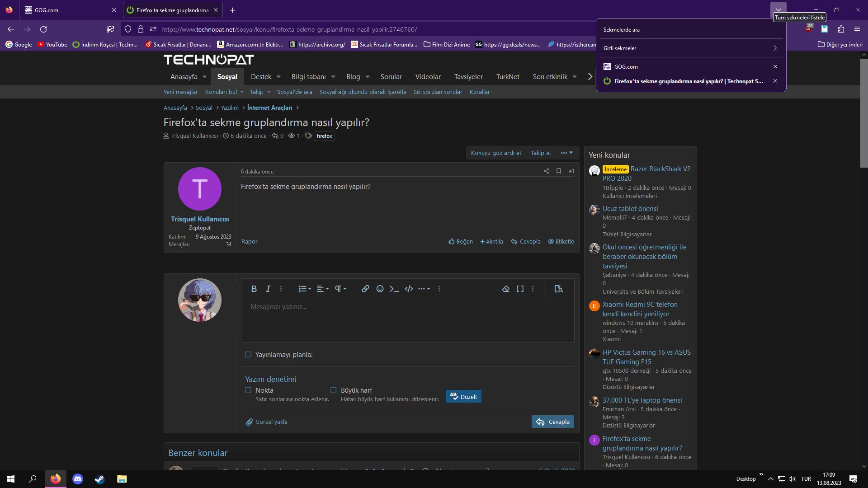Open the Videolar navigation tab

pyautogui.click(x=428, y=77)
